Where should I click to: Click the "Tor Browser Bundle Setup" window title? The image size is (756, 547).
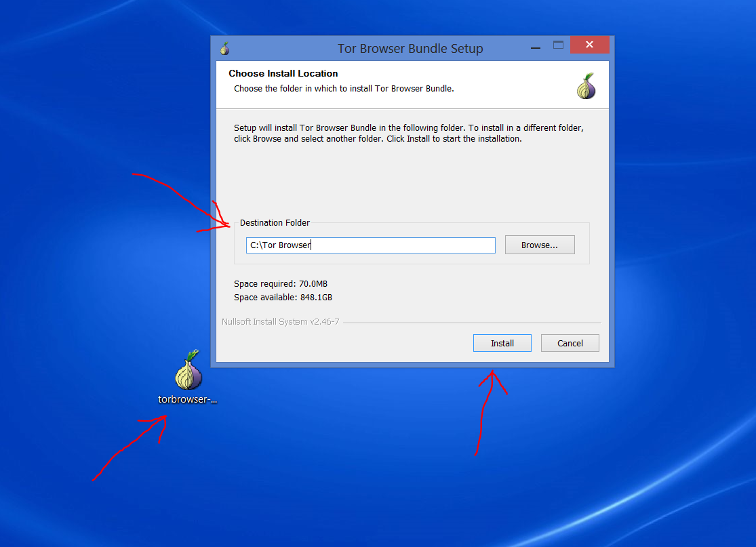pos(410,49)
